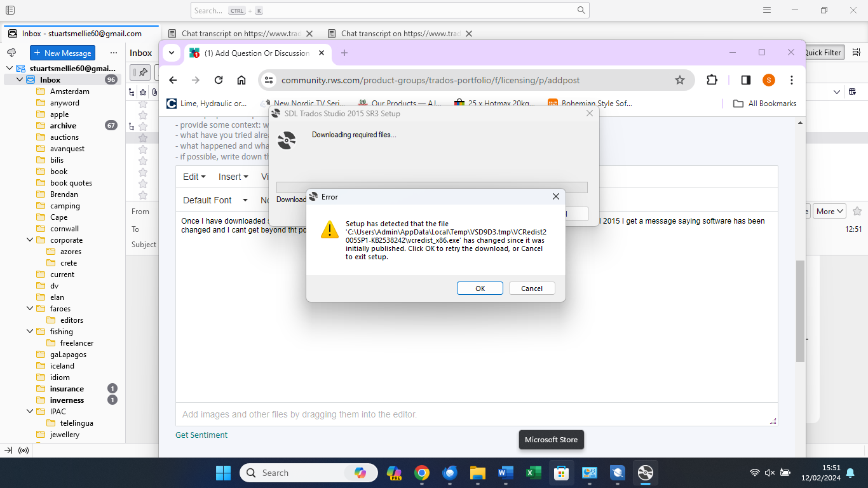
Task: Click the attachment paperclip column header
Action: [x=154, y=92]
